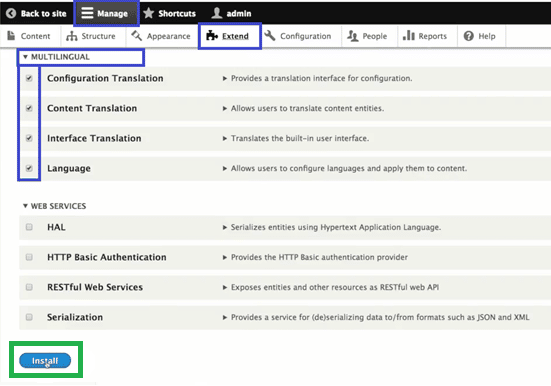Click 'Translates the built-in user interface.' text
Image resolution: width=551 pixels, height=386 pixels.
pyautogui.click(x=300, y=139)
